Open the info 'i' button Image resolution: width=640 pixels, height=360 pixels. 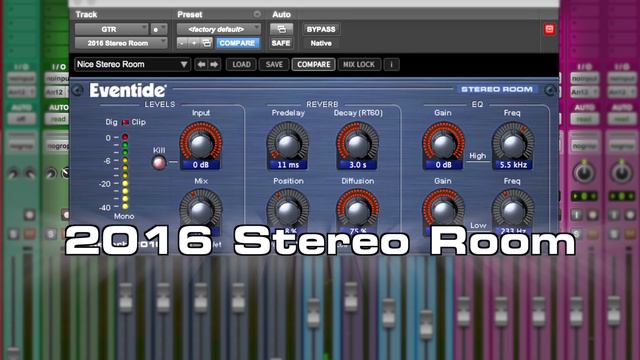[391, 64]
